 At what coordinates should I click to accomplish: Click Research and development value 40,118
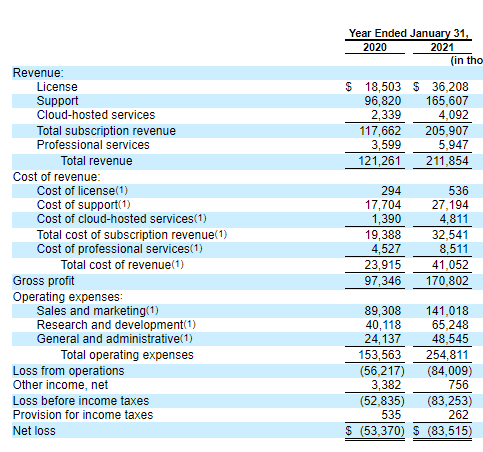(x=383, y=325)
